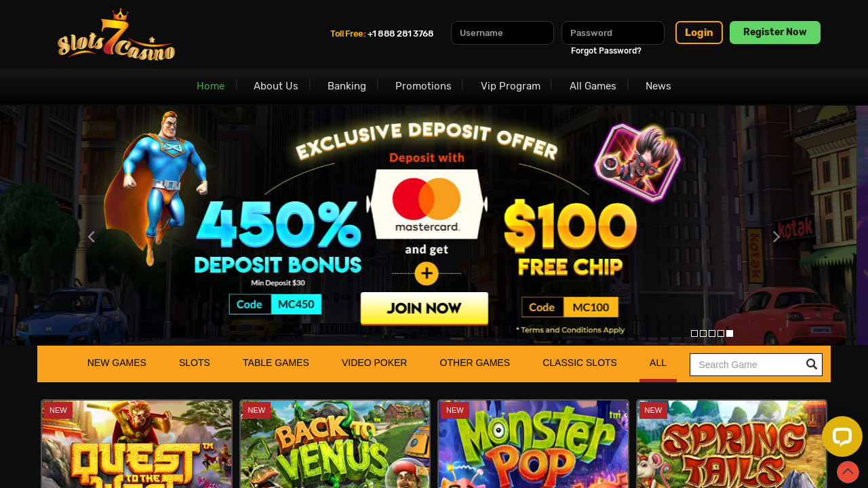Open the Monster Pop game thumbnail

point(533,444)
